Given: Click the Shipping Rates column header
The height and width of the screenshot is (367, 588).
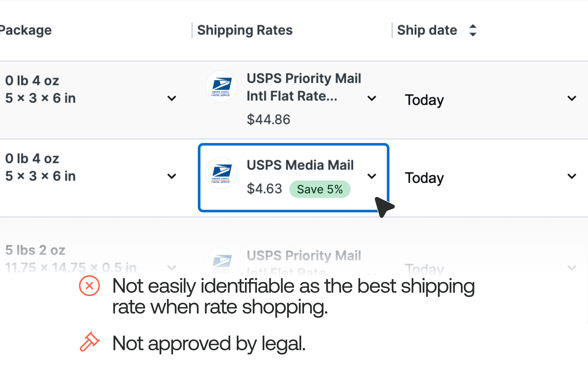Looking at the screenshot, I should [245, 30].
